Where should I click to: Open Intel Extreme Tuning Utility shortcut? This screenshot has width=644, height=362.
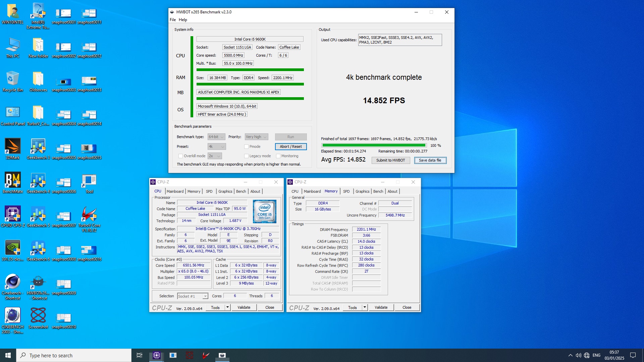pos(38,16)
